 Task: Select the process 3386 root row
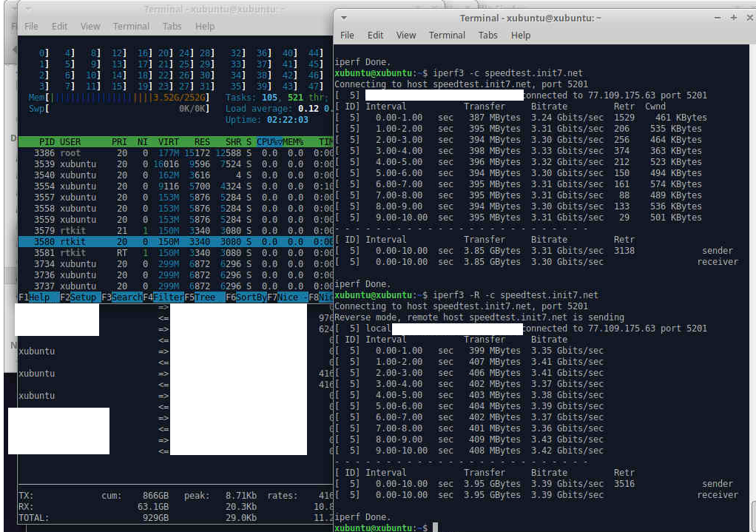pos(175,153)
